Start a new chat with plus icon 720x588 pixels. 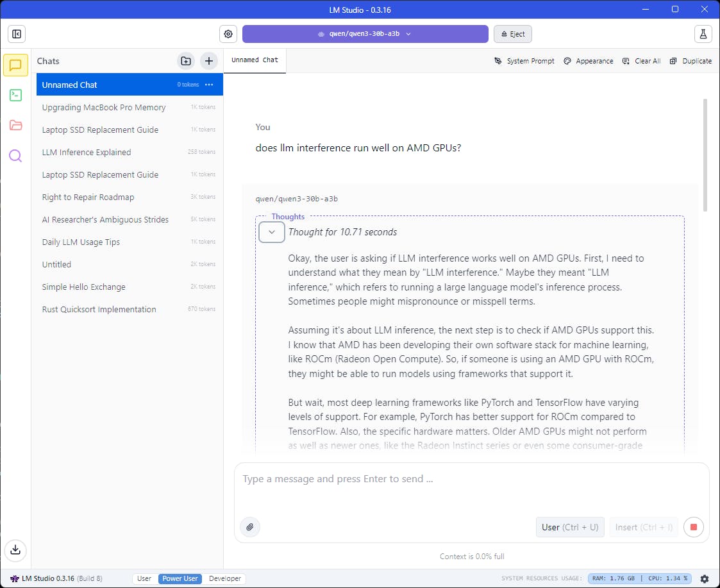pyautogui.click(x=209, y=61)
